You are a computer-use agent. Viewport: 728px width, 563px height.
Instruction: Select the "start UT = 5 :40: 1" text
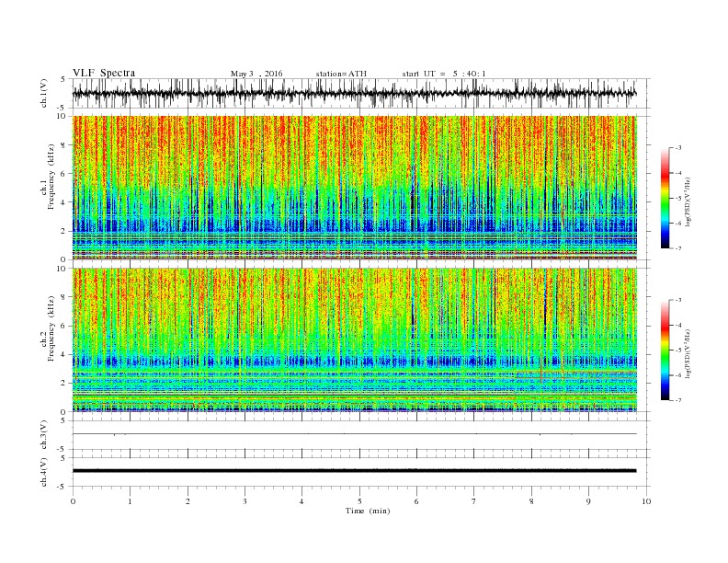(444, 74)
